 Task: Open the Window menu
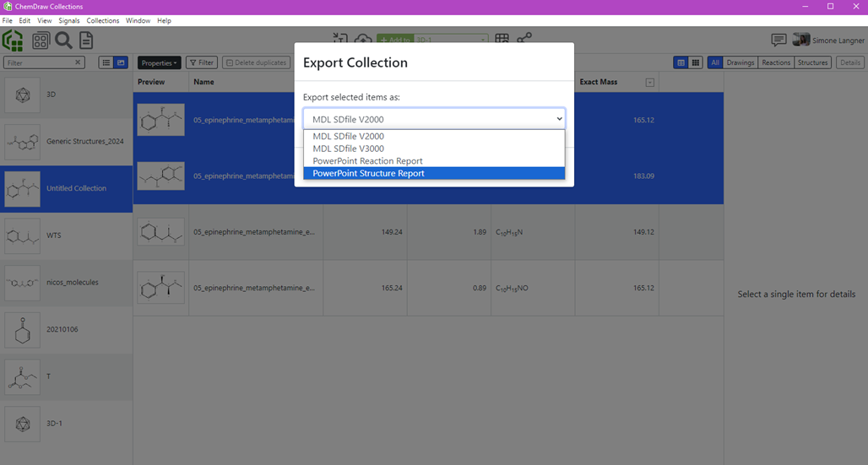[138, 20]
